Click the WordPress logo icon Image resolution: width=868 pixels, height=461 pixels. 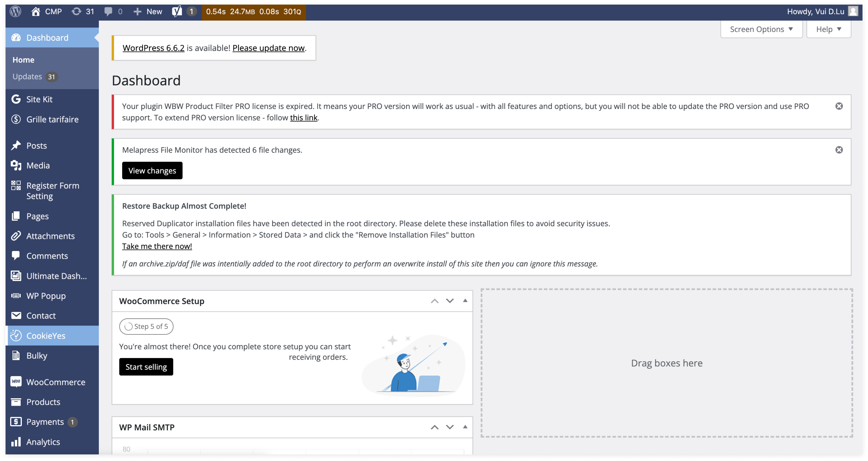[16, 12]
